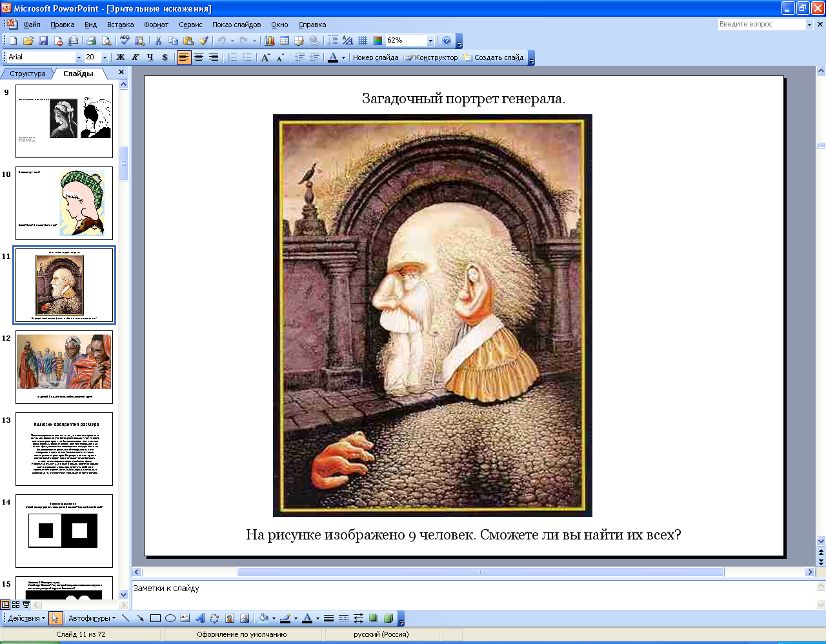Toggle bulleted list

[247, 57]
